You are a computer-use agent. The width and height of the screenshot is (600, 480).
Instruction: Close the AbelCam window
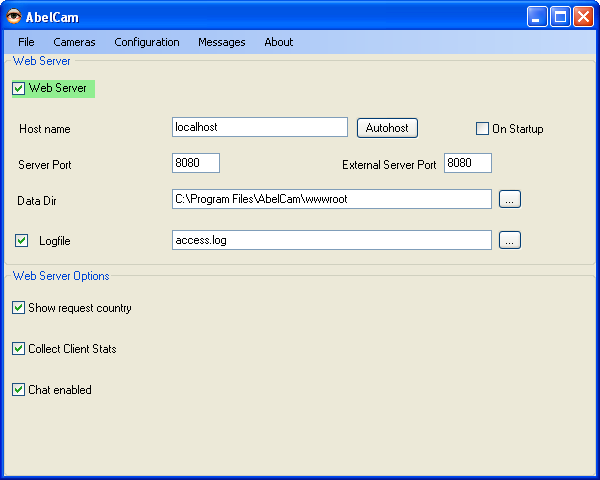583,17
